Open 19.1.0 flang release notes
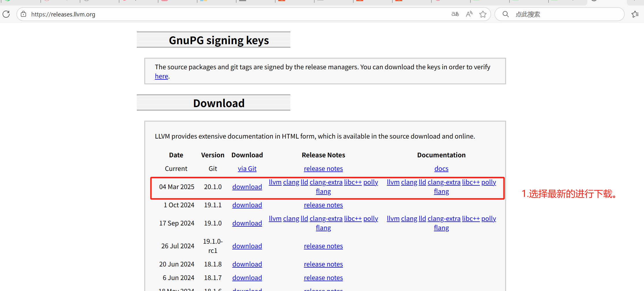 tap(323, 228)
